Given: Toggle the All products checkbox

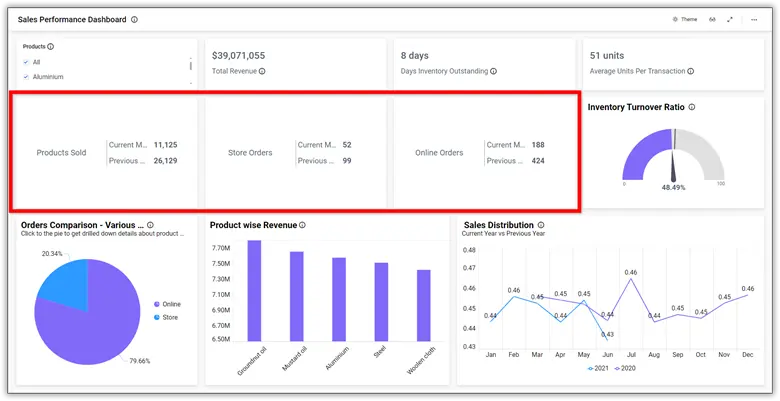Looking at the screenshot, I should (26, 62).
